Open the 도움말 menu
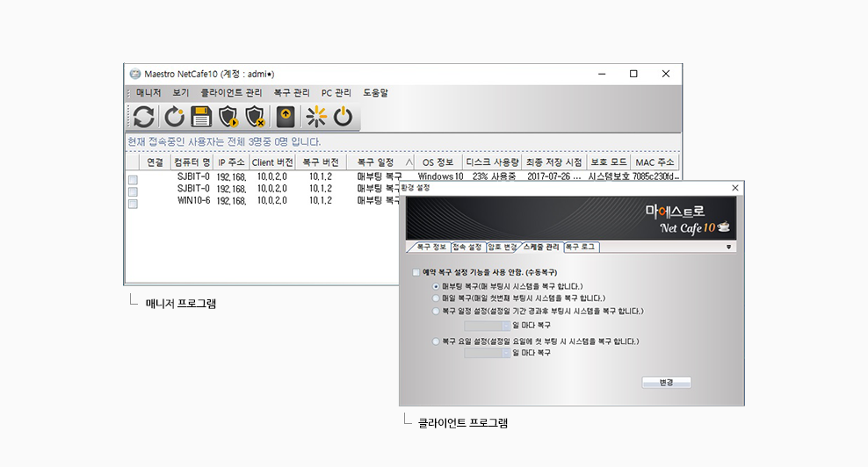The width and height of the screenshot is (868, 467). 375,92
